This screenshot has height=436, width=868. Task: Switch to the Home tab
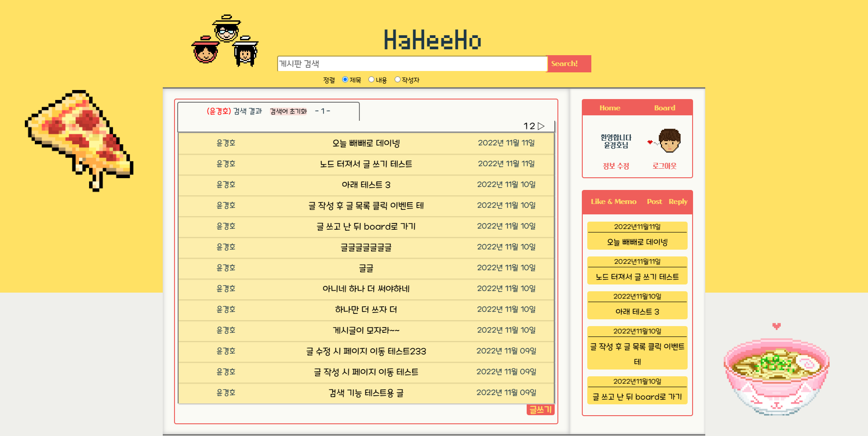609,108
